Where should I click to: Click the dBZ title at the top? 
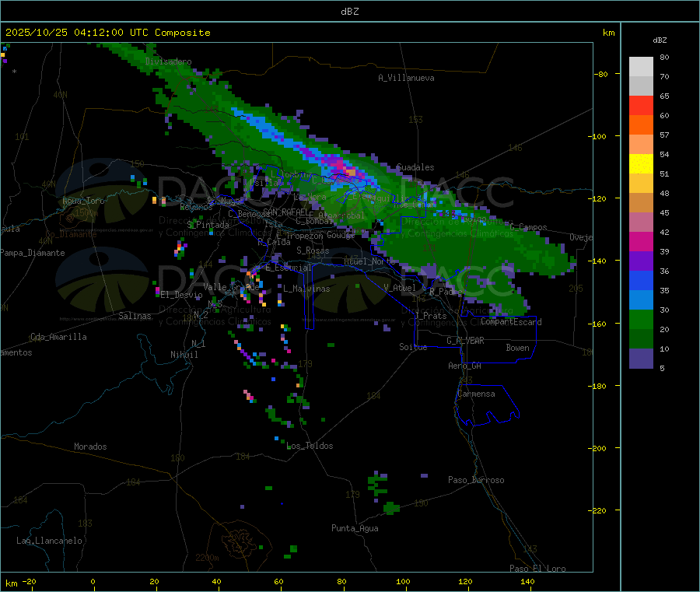click(350, 11)
